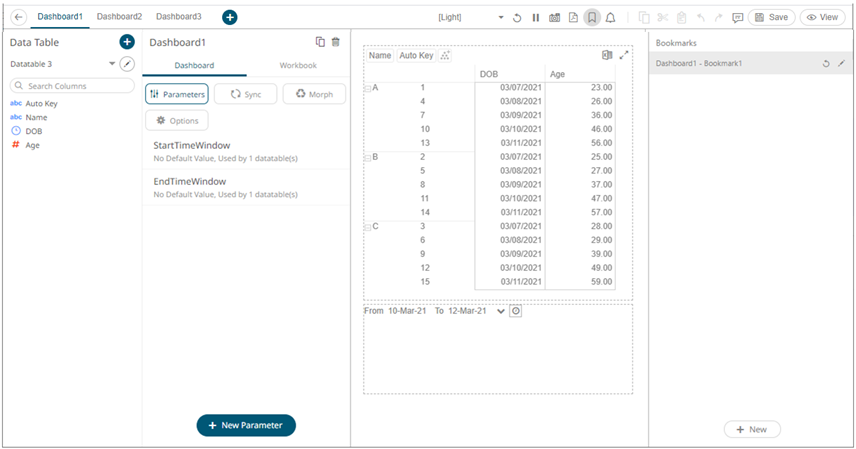
Task: Click the duplicate Dashboard1 icon
Action: tap(320, 42)
